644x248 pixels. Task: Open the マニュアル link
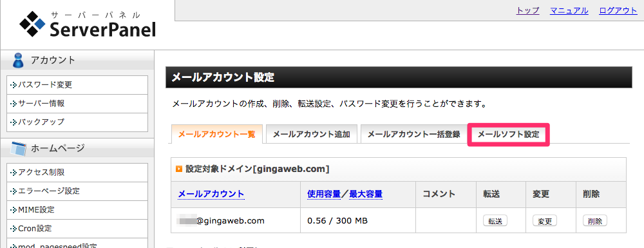point(569,11)
